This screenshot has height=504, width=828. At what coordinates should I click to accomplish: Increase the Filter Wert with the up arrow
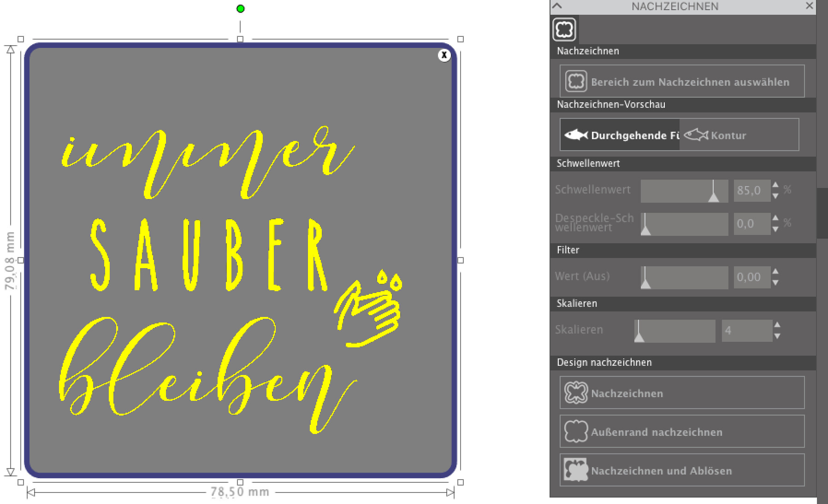[775, 271]
